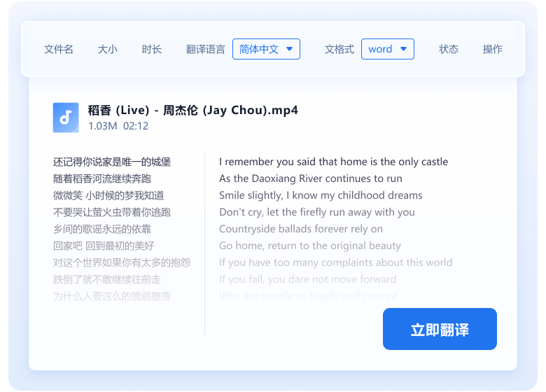546x392 pixels.
Task: Click lyric line 随着稻香河流继续奔跑
Action: 102,178
